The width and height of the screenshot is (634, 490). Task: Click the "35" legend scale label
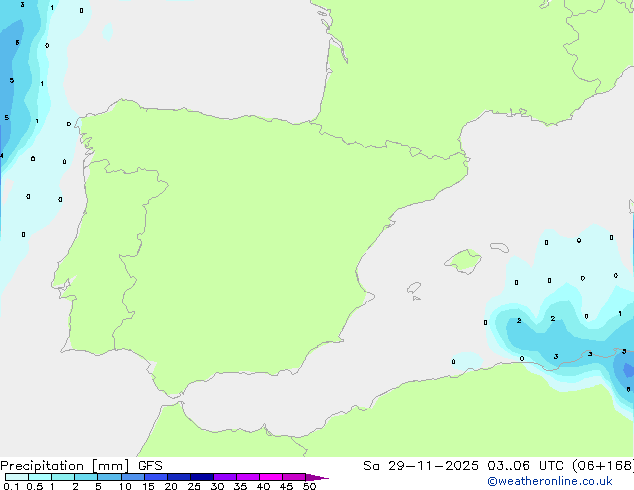240,486
